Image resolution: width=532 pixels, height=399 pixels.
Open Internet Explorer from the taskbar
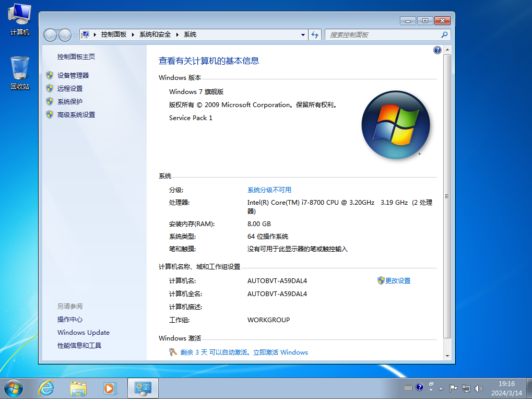pos(46,388)
